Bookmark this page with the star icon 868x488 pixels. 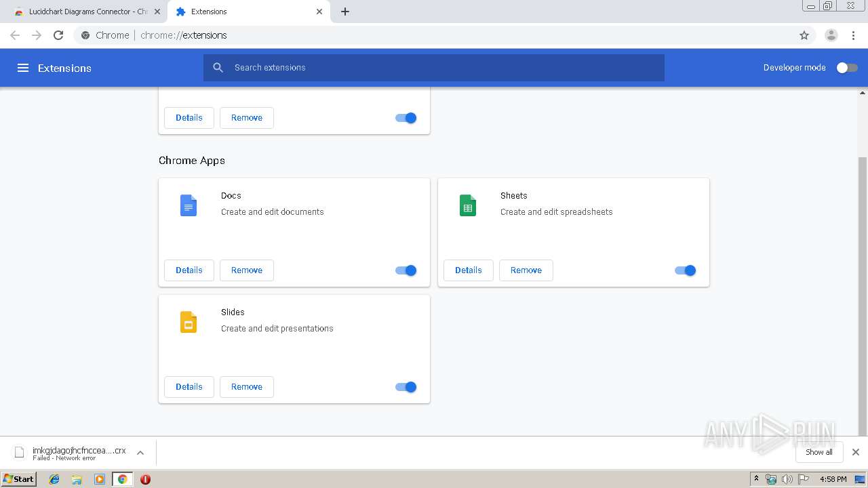pos(804,35)
